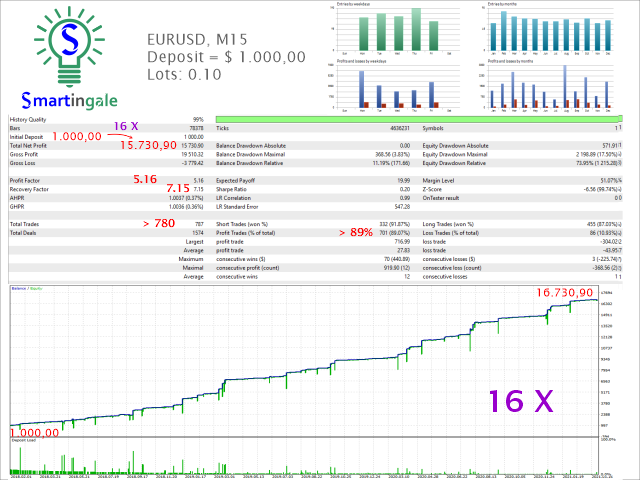
Task: Open the Profits and losses by weekdays chart
Action: pos(395,86)
